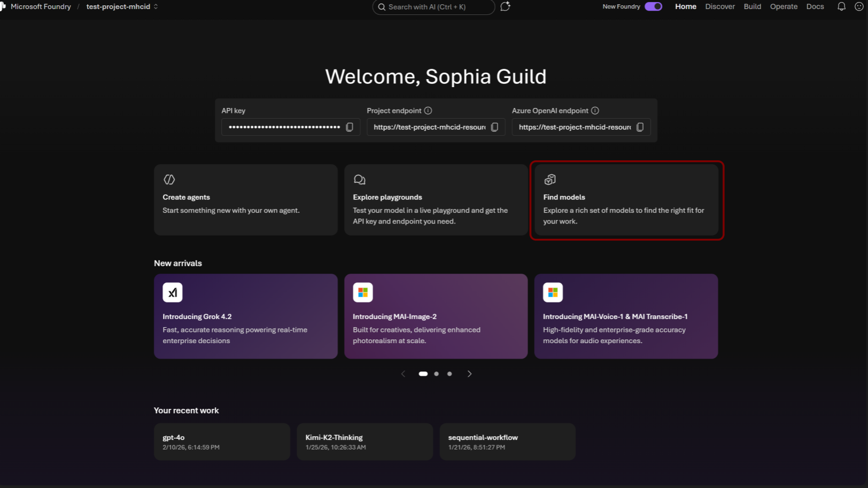
Task: Open the Discover tab
Action: pyautogui.click(x=720, y=6)
